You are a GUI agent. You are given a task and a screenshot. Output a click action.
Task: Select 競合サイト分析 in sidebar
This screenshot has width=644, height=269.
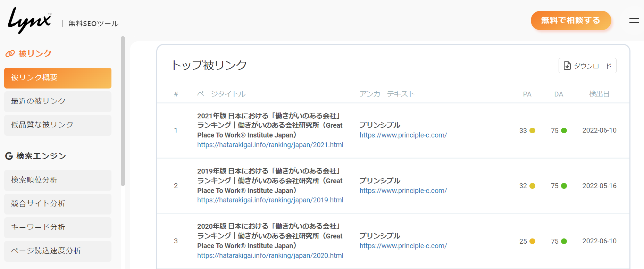pyautogui.click(x=58, y=204)
